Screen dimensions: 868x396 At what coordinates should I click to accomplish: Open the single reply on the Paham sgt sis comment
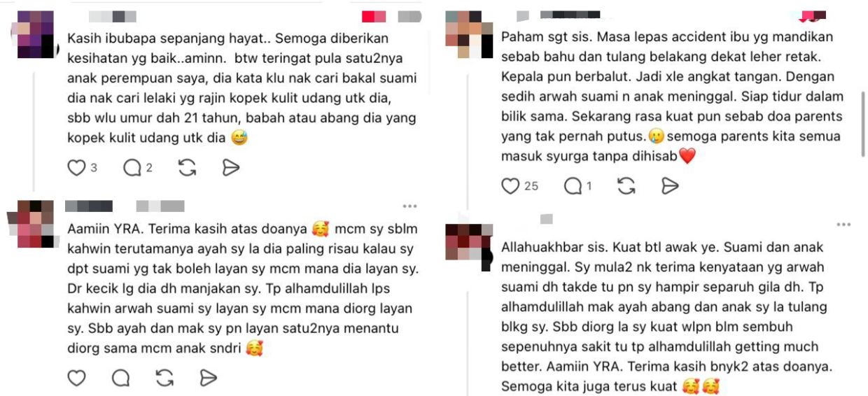[573, 186]
